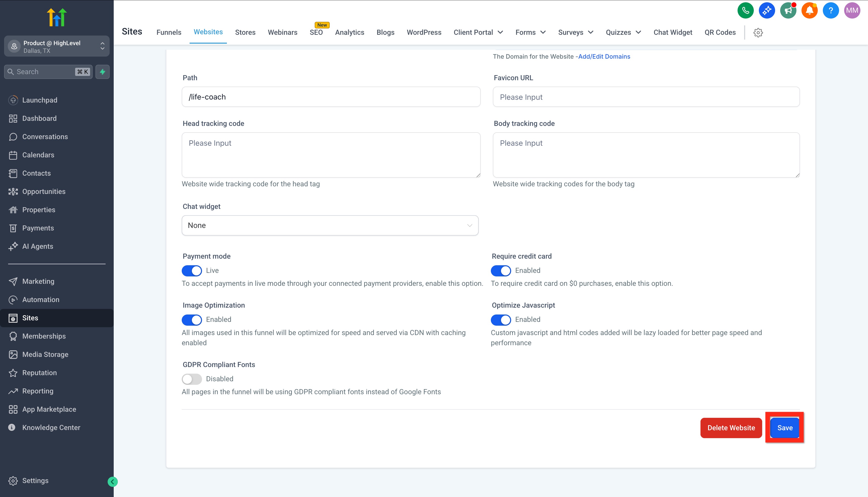Screen dimensions: 868x497
Task: Click the Save button
Action: coord(784,428)
